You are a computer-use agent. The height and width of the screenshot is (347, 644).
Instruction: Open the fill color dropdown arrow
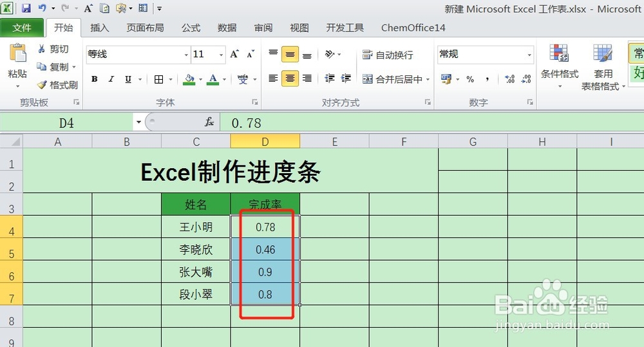tap(200, 79)
